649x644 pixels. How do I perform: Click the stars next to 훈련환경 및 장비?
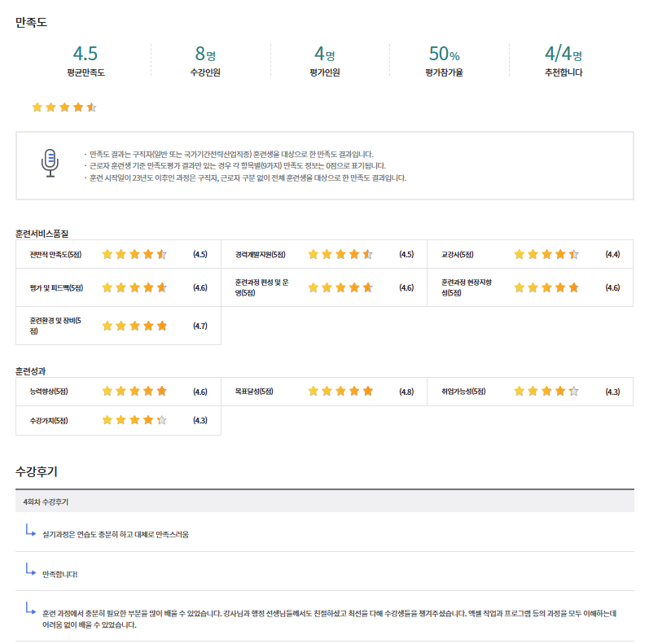pyautogui.click(x=134, y=326)
